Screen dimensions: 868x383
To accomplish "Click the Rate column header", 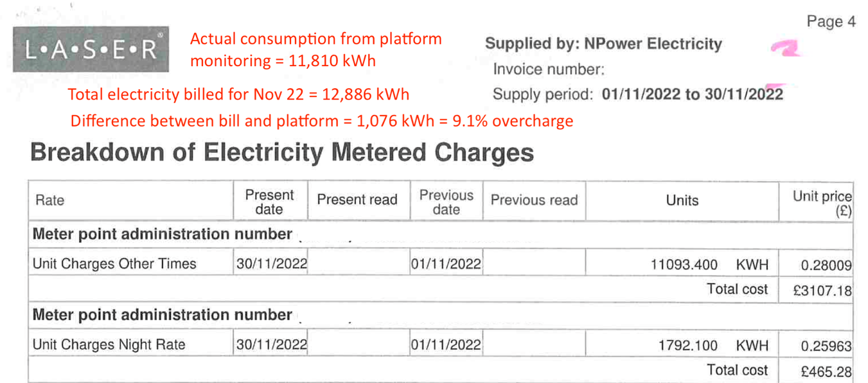I will 50,200.
